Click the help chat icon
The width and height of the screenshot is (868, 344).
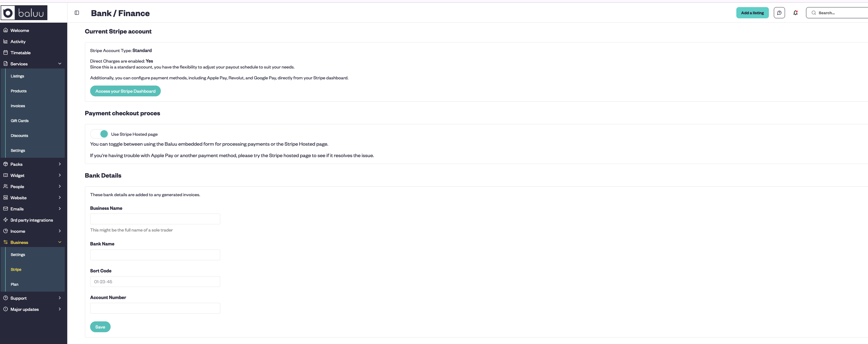779,13
